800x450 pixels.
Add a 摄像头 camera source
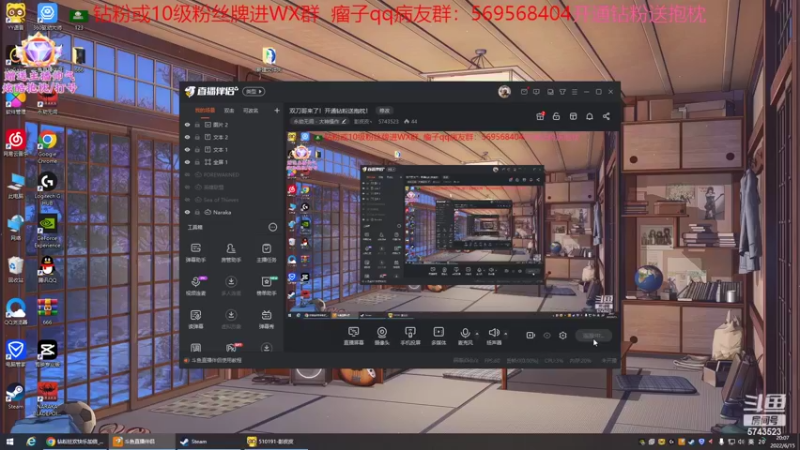(382, 336)
